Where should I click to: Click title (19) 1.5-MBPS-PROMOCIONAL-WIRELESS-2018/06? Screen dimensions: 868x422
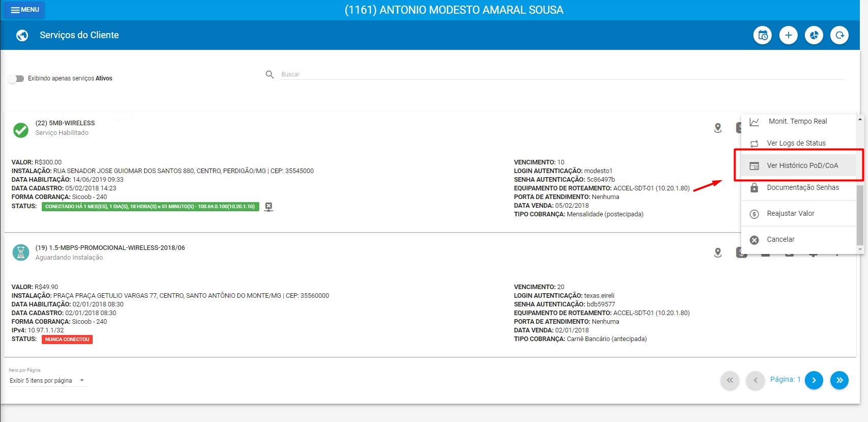click(110, 248)
